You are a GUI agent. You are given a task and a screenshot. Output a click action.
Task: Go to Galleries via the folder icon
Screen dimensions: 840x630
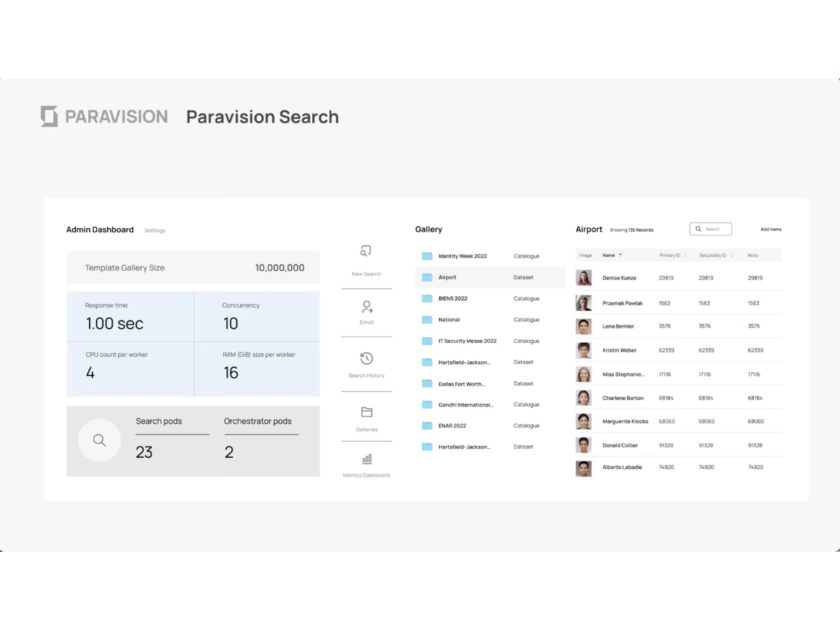click(367, 412)
